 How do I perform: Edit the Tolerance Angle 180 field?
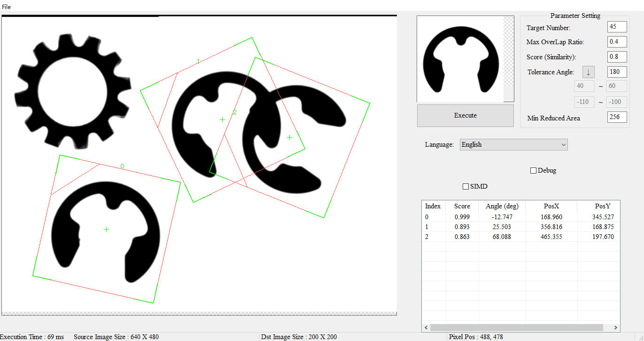coord(617,72)
